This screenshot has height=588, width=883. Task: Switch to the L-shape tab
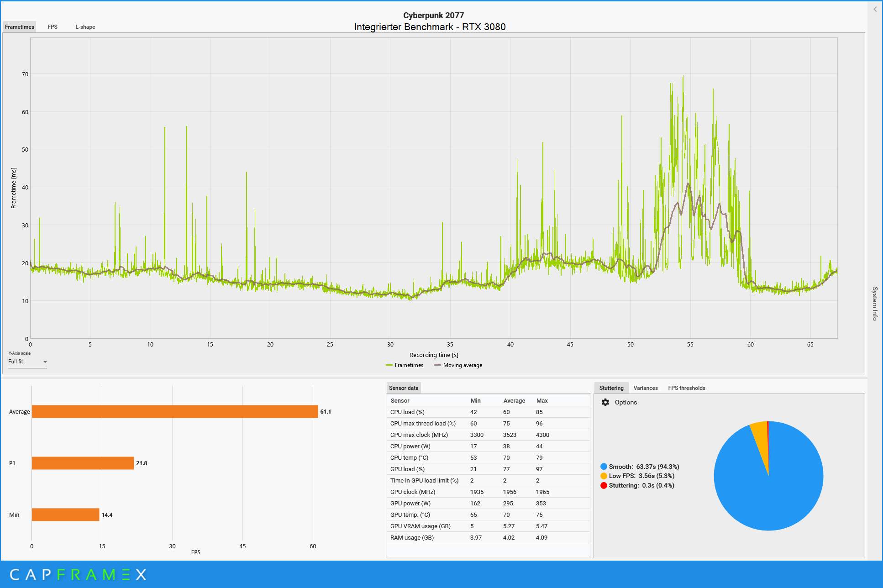(x=85, y=27)
